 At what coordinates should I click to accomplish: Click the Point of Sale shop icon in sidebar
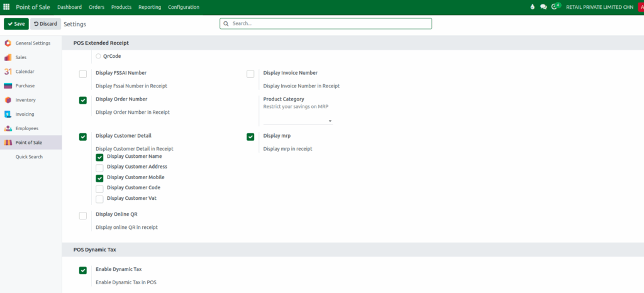8,143
